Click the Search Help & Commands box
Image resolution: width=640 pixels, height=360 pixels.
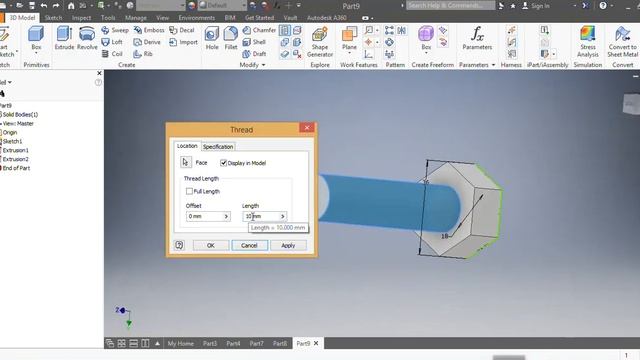pos(451,6)
